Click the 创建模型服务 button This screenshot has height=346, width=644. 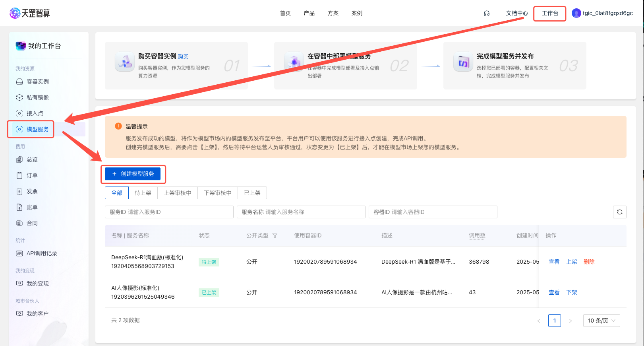(133, 174)
